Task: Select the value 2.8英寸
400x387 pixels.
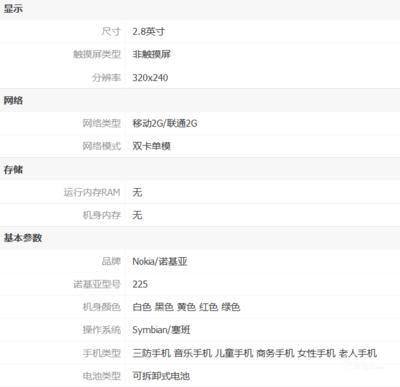Action: tap(148, 32)
